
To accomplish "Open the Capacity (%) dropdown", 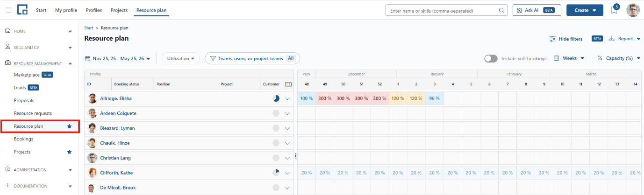I will click(x=618, y=58).
